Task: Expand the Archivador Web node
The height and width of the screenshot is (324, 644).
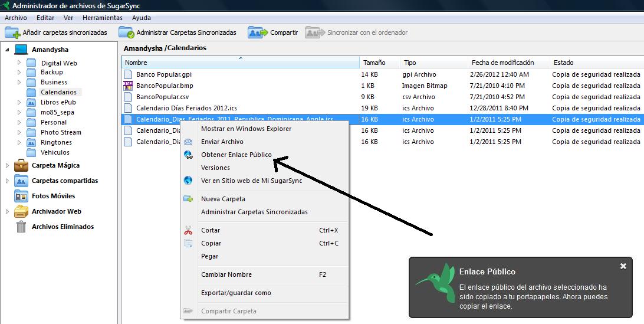Action: point(7,211)
